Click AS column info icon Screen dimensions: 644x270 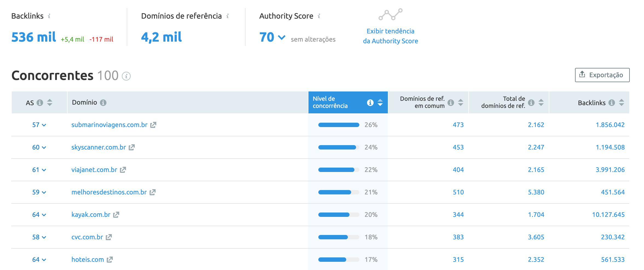click(40, 103)
